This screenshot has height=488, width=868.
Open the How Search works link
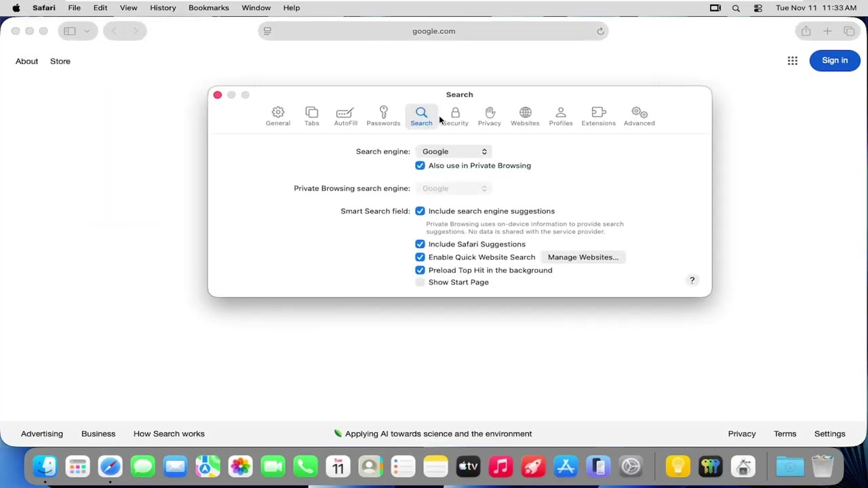coord(169,434)
